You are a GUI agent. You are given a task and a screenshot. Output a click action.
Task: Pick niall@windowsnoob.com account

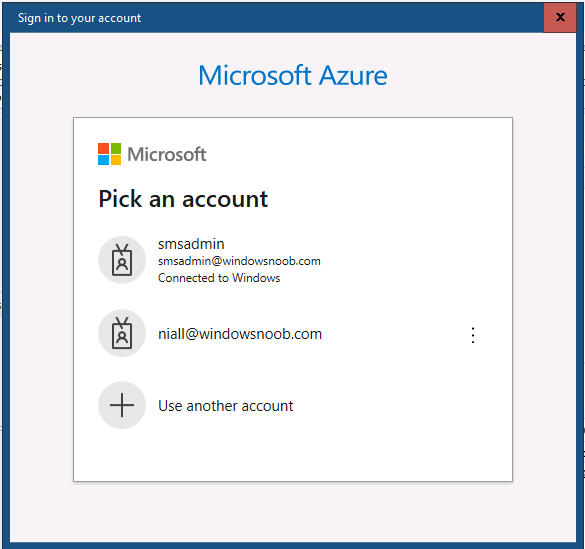click(240, 334)
